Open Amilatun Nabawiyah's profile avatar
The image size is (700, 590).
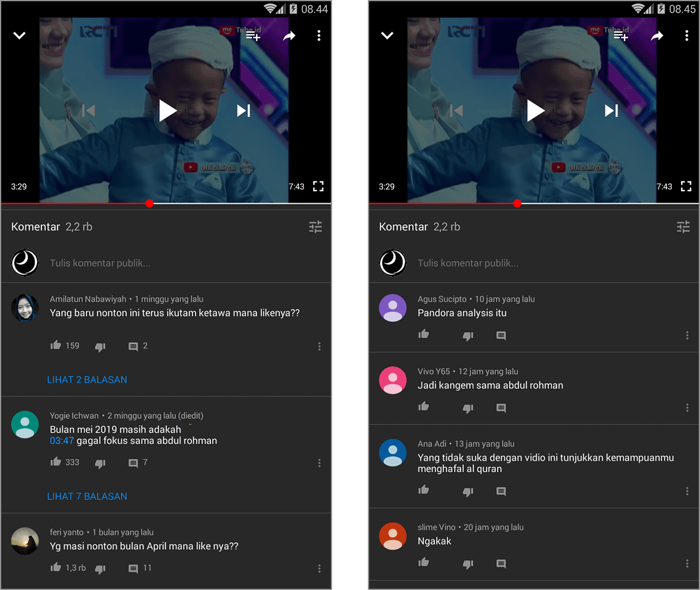pos(25,308)
